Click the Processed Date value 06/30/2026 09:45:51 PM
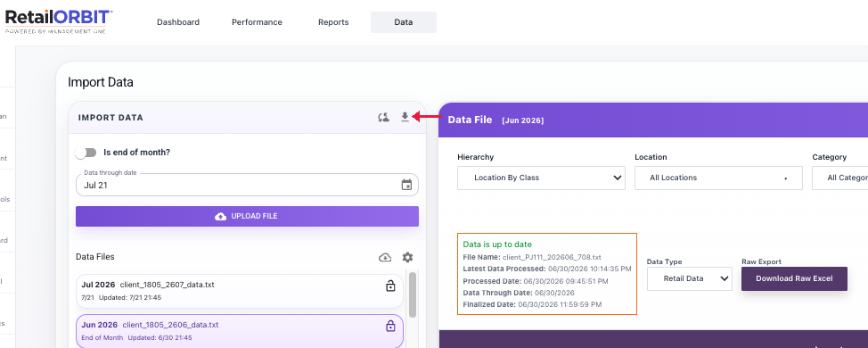868x348 pixels. 566,281
